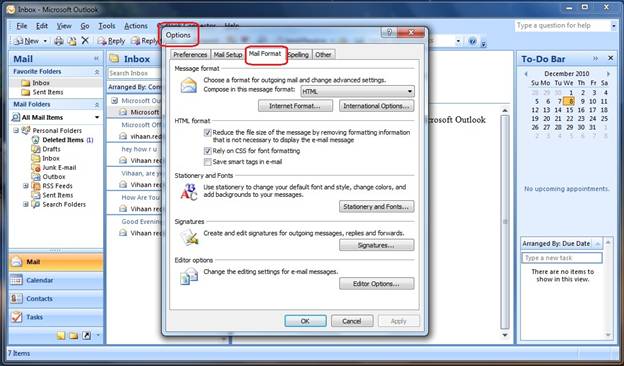624x366 pixels.
Task: Click the Move to Folder toolbar icon
Action: tap(72, 41)
